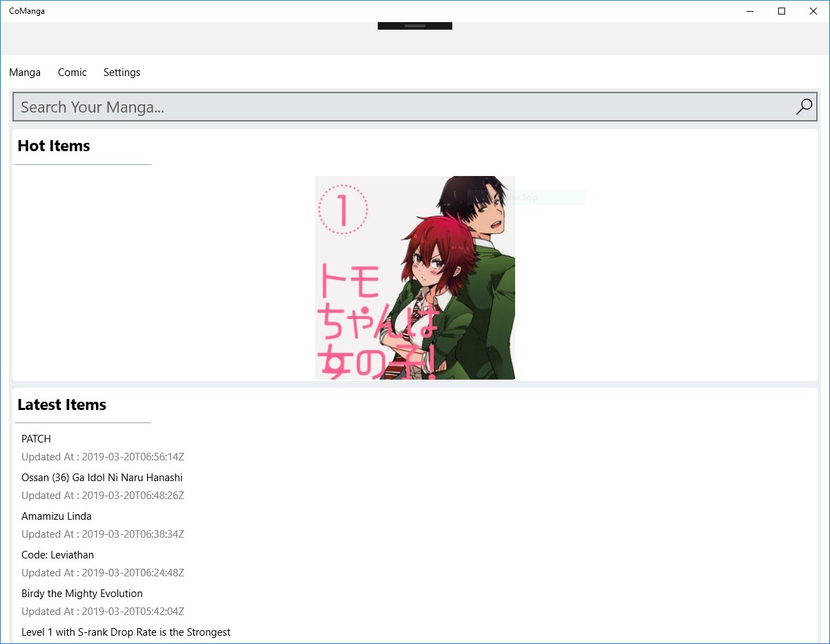Image resolution: width=830 pixels, height=644 pixels.
Task: Click the Birdy timestamp 05:42:04Z
Action: point(103,612)
